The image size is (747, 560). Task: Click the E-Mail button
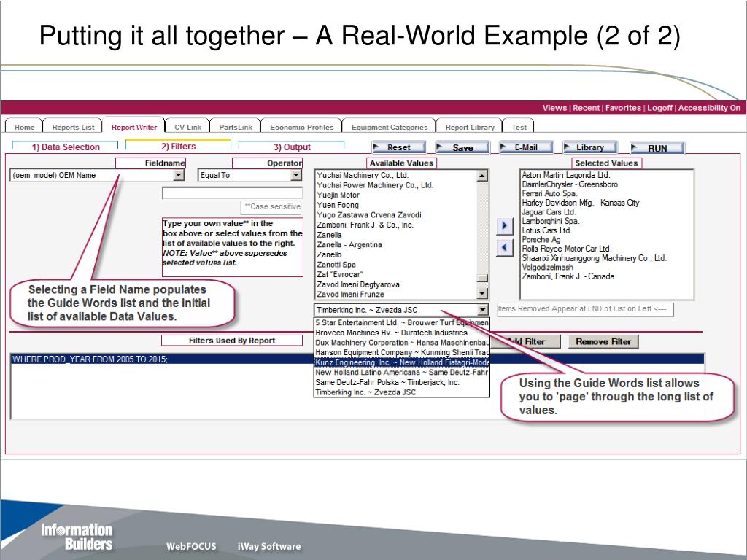[526, 147]
